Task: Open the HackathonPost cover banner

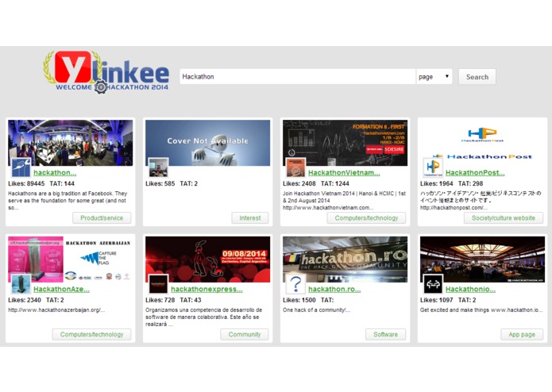Action: 482,143
